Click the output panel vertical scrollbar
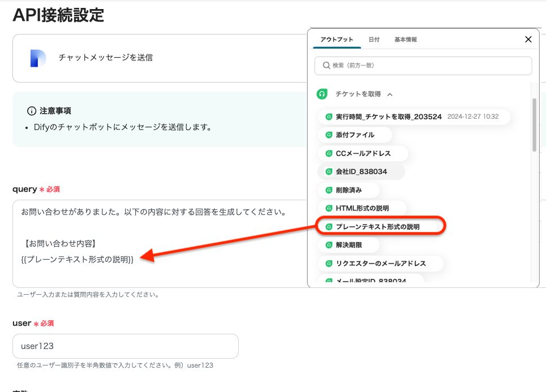 [x=534, y=124]
